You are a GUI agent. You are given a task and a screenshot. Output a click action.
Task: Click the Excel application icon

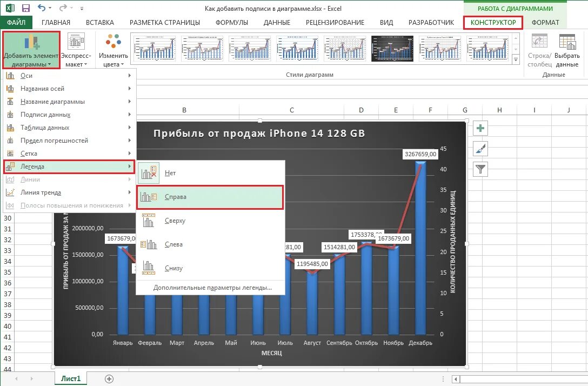click(10, 8)
